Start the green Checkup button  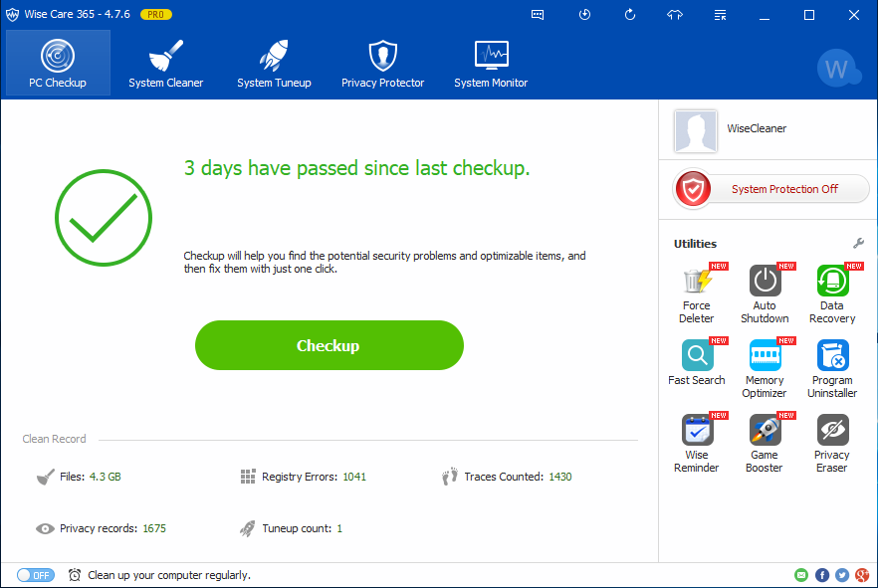pyautogui.click(x=329, y=345)
